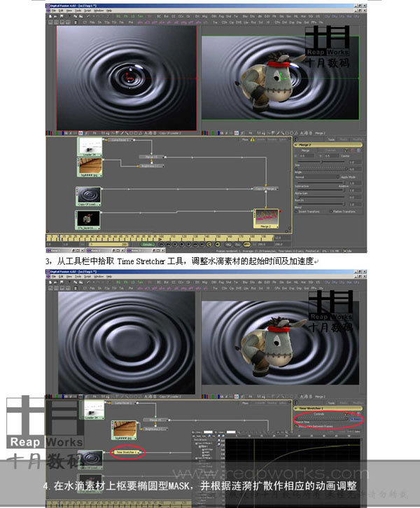Switch to Masks tab in upper control panel
420x508 pixels.
point(343,139)
